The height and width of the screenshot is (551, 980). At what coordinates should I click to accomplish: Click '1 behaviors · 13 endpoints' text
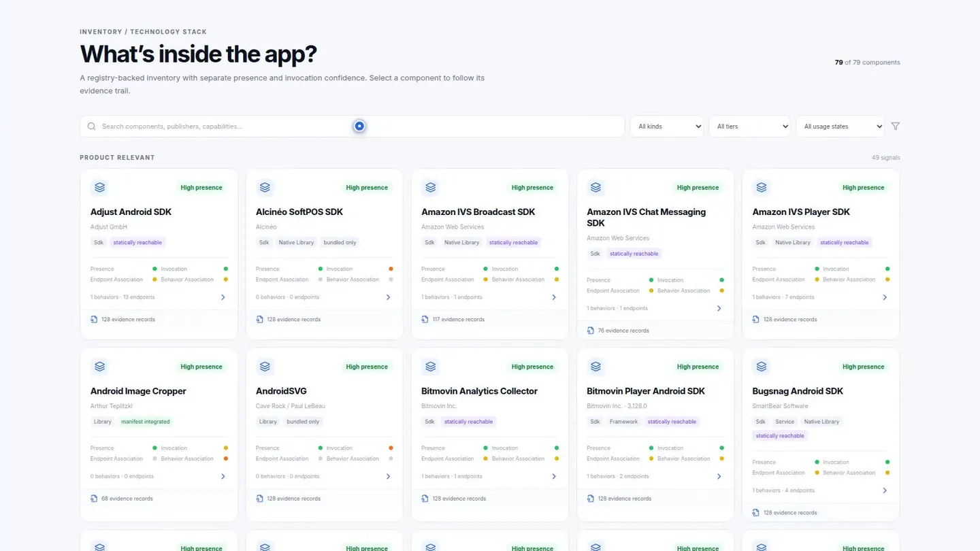[122, 297]
